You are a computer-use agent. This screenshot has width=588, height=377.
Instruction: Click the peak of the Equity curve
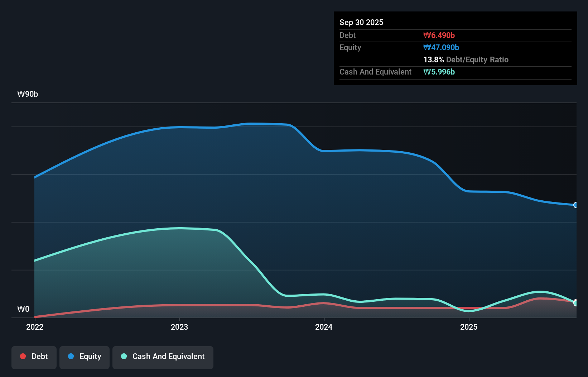click(x=254, y=123)
